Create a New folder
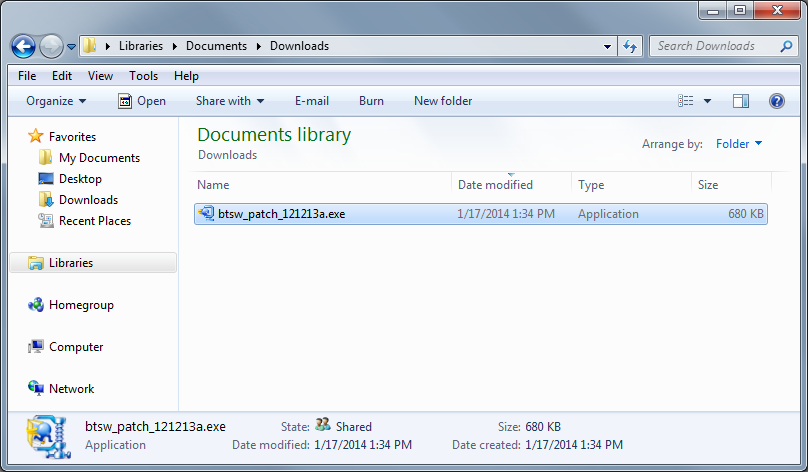The image size is (808, 472). (x=443, y=101)
